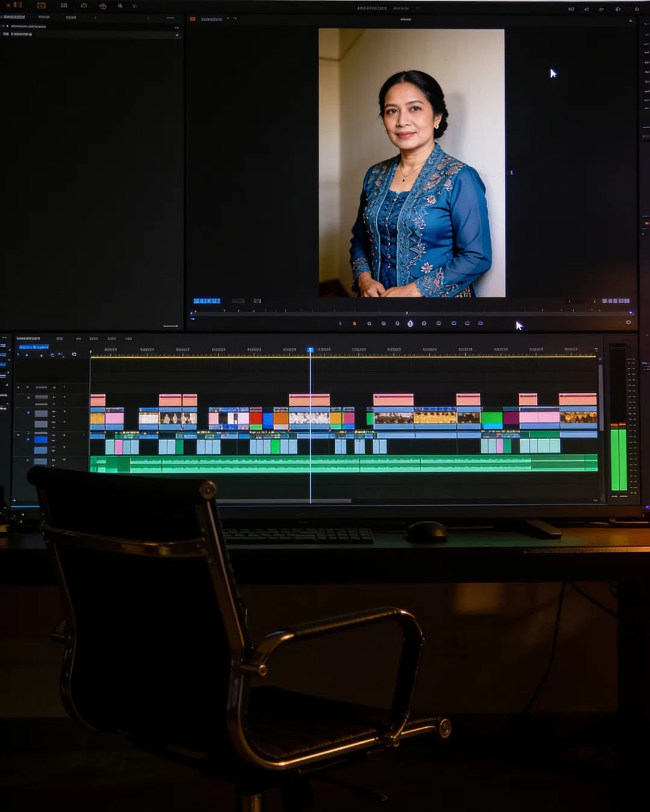Select the highlighted row in the top-left panel
Viewport: 650px width, 812px height.
point(90,34)
